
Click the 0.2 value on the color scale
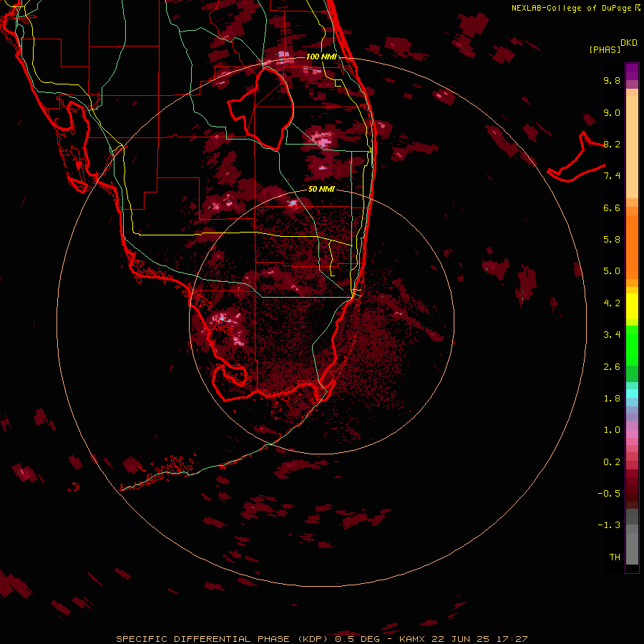[612, 462]
